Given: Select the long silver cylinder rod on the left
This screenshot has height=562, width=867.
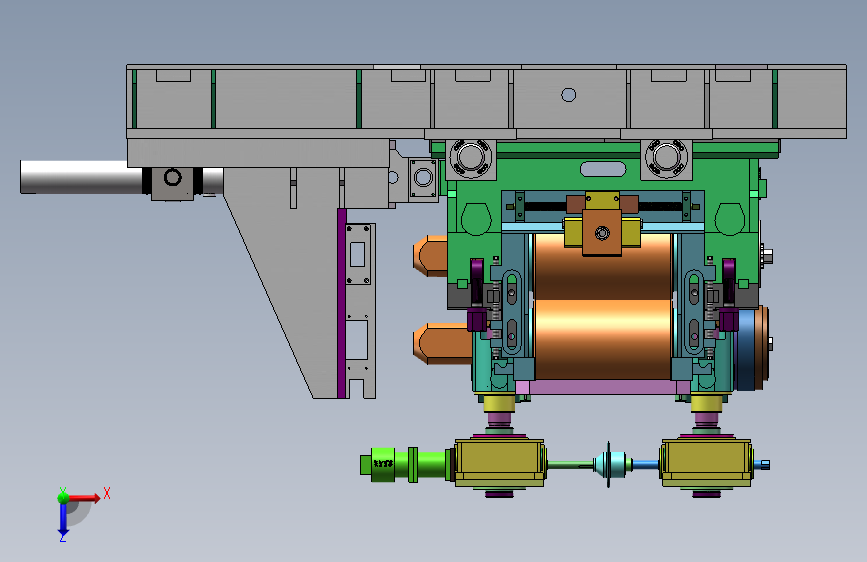Looking at the screenshot, I should 81,177.
